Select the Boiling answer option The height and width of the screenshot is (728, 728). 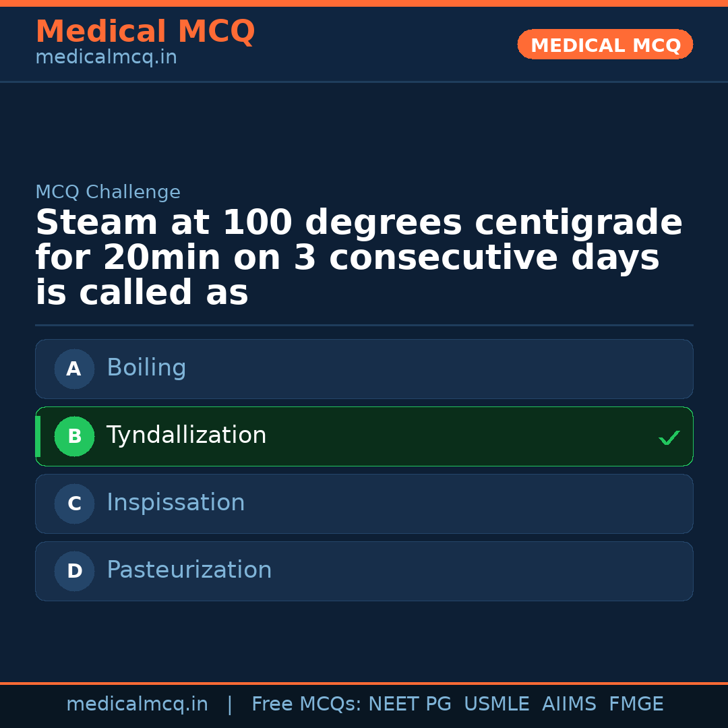point(364,369)
